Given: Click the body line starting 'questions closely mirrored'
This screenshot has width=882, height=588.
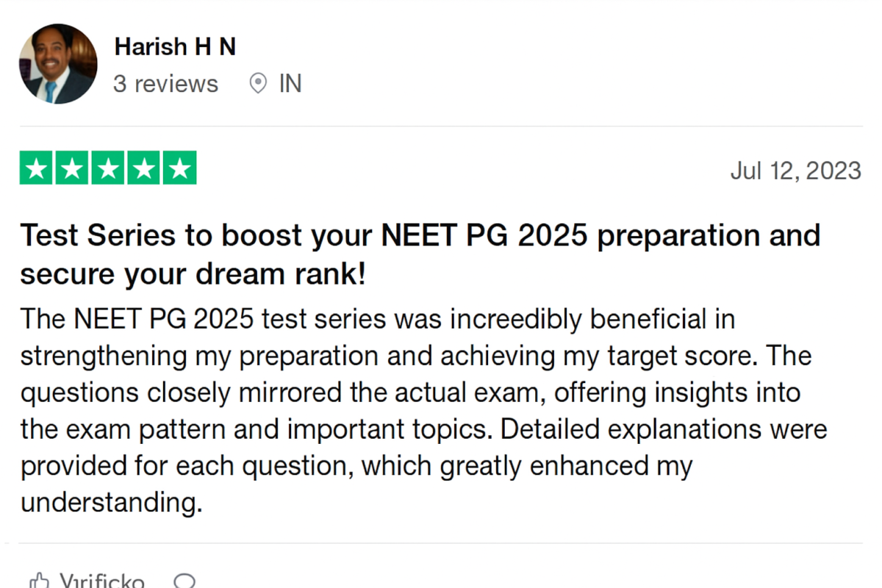Looking at the screenshot, I should tap(410, 392).
